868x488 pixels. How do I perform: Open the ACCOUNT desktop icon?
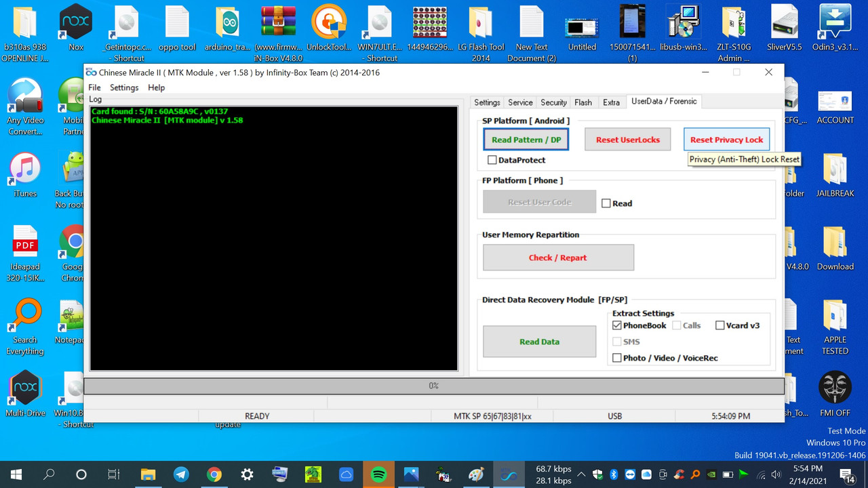[835, 106]
